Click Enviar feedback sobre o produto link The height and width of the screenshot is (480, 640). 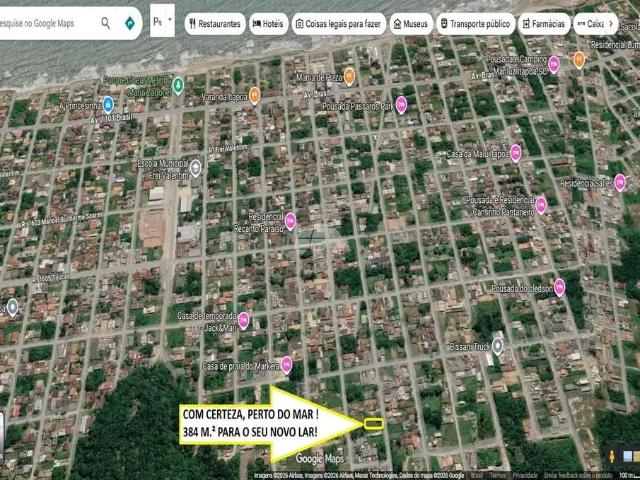pyautogui.click(x=578, y=476)
